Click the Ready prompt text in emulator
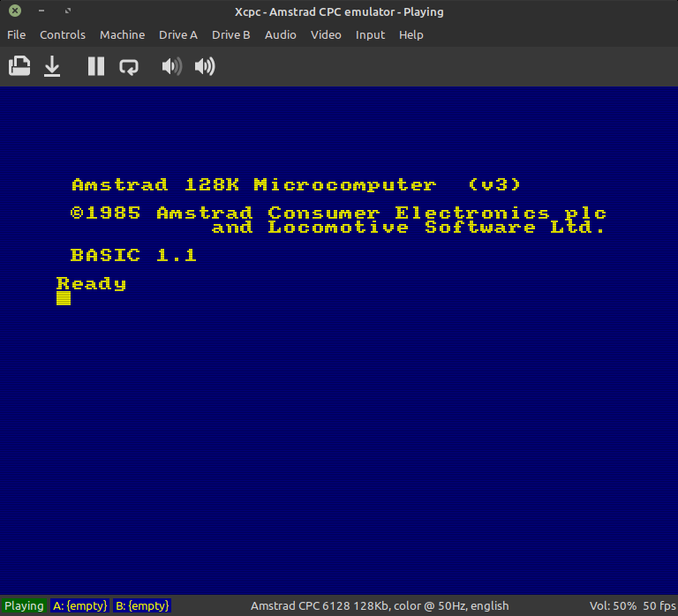Image resolution: width=678 pixels, height=616 pixels. click(x=92, y=283)
